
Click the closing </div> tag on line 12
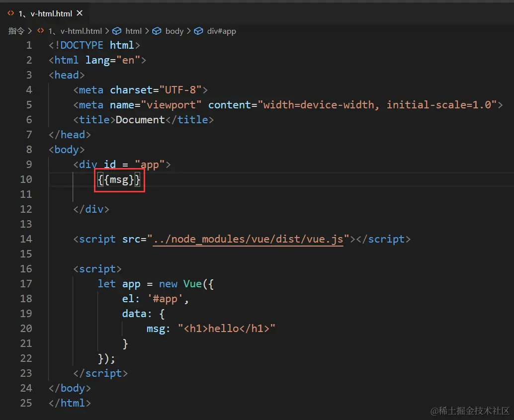point(91,209)
